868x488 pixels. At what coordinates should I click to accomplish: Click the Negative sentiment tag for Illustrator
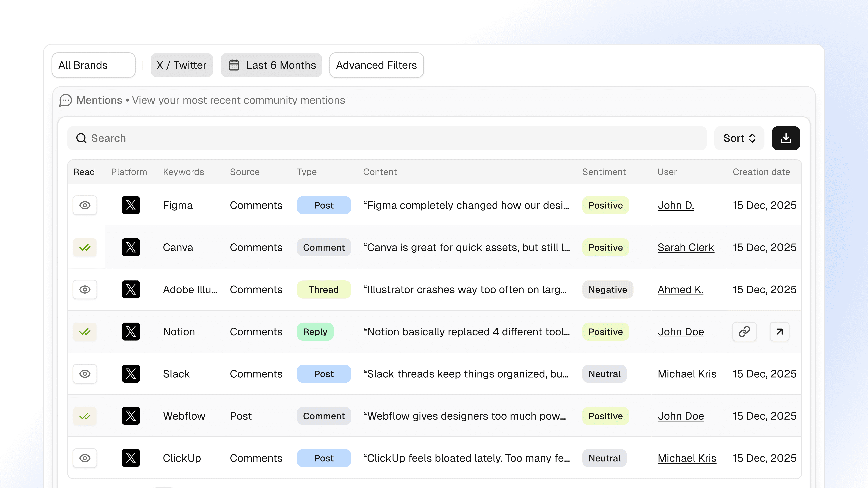coord(608,290)
